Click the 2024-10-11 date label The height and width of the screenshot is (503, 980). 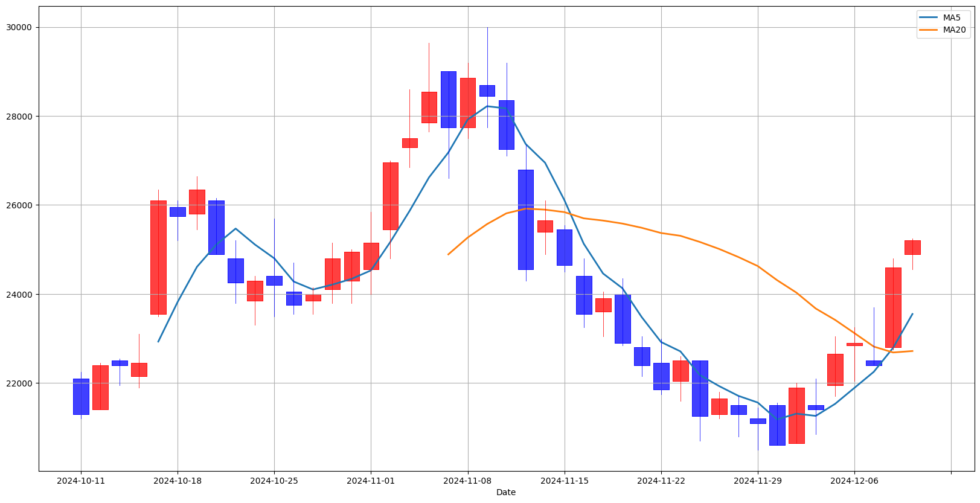coord(81,481)
